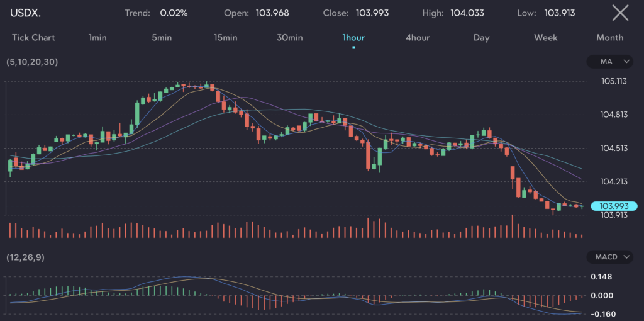Click the High 104.033 value in header
This screenshot has height=321, width=644.
tap(467, 13)
